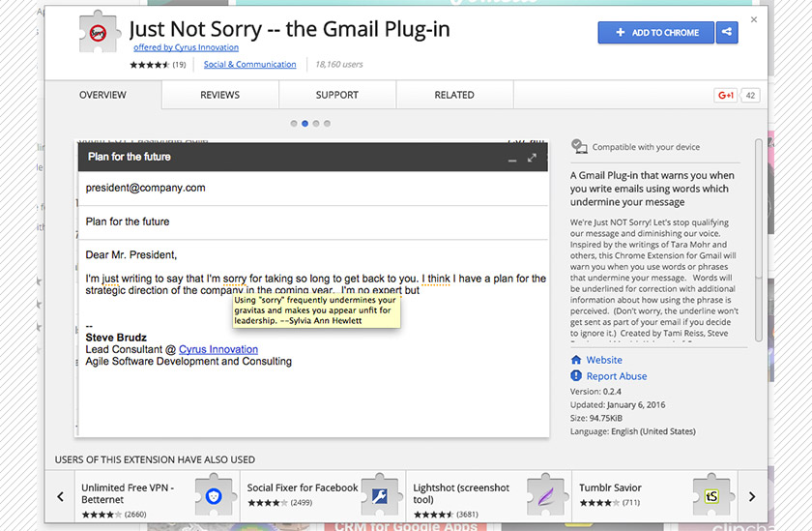The height and width of the screenshot is (531, 812).
Task: Select the first screenshot carousel dot
Action: [294, 123]
